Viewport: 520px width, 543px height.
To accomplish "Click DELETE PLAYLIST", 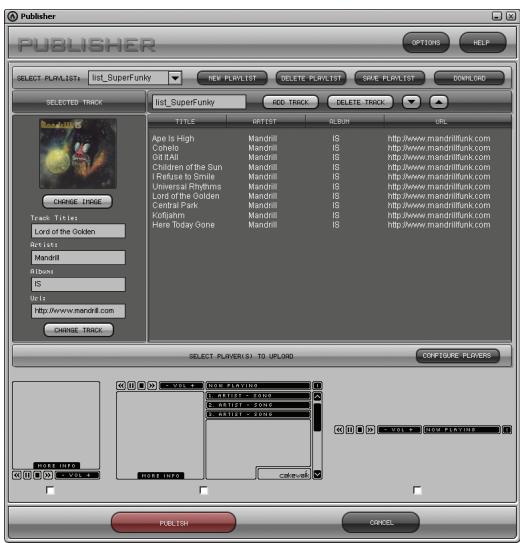I will [311, 78].
